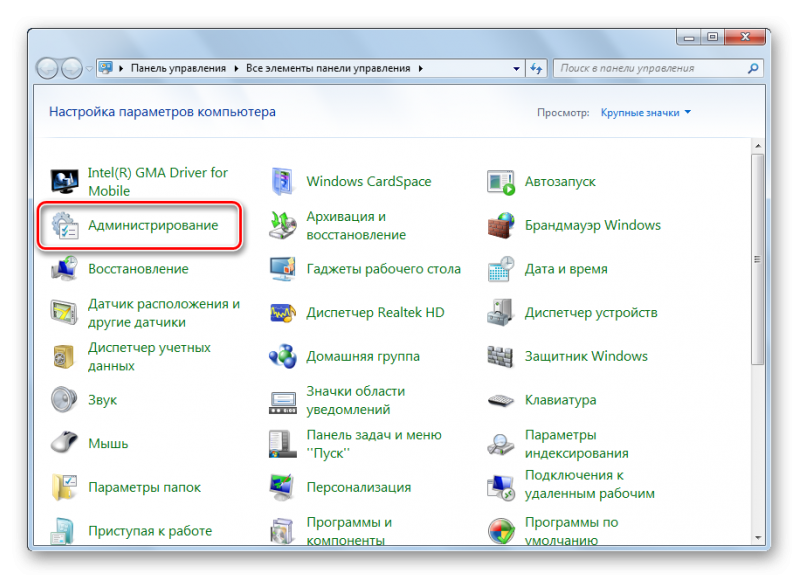
Task: Open the Администрирование gear icon
Action: tap(64, 225)
